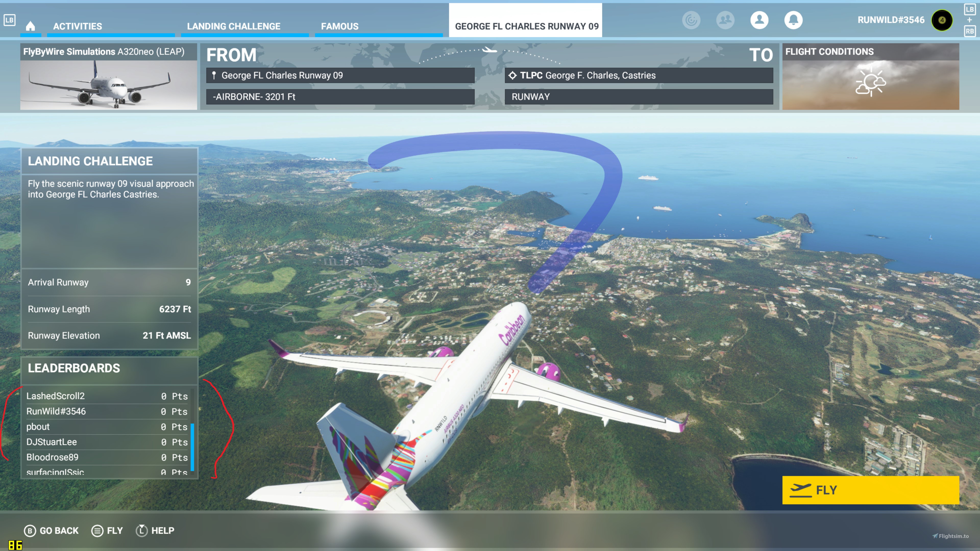Go to the home screen icon
This screenshot has height=551, width=980.
(30, 26)
